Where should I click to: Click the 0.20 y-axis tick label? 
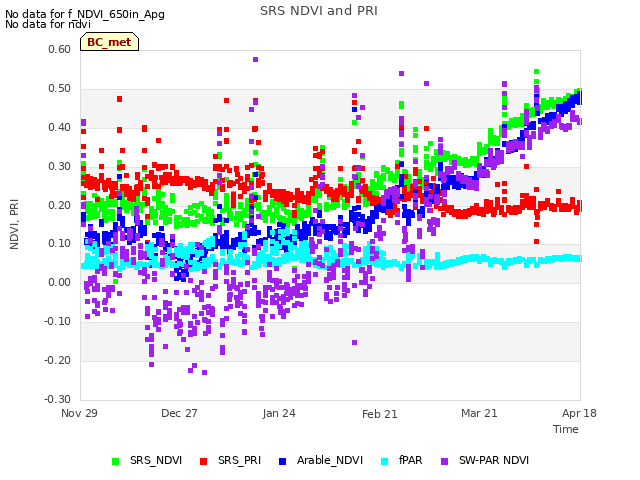(x=60, y=205)
